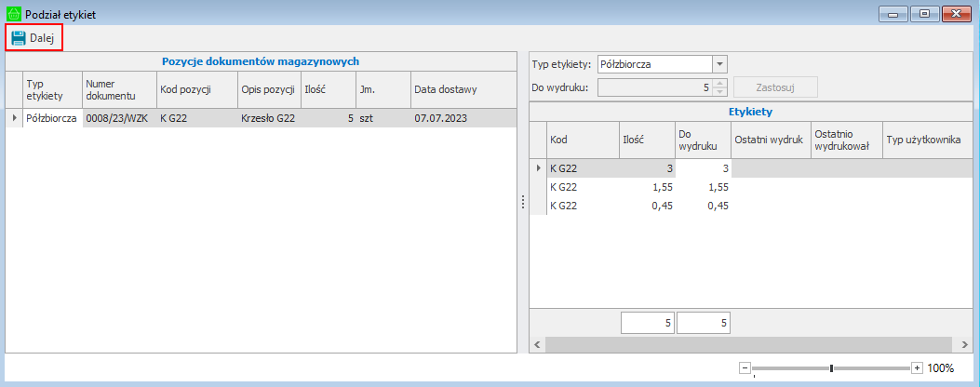Click the vertical panel splitter handle
Image resolution: width=980 pixels, height=387 pixels.
522,202
